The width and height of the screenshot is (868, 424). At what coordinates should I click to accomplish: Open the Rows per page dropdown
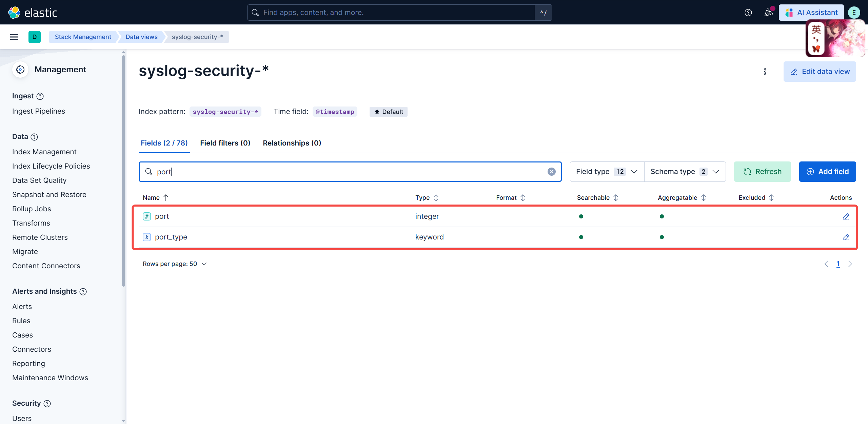tap(174, 264)
